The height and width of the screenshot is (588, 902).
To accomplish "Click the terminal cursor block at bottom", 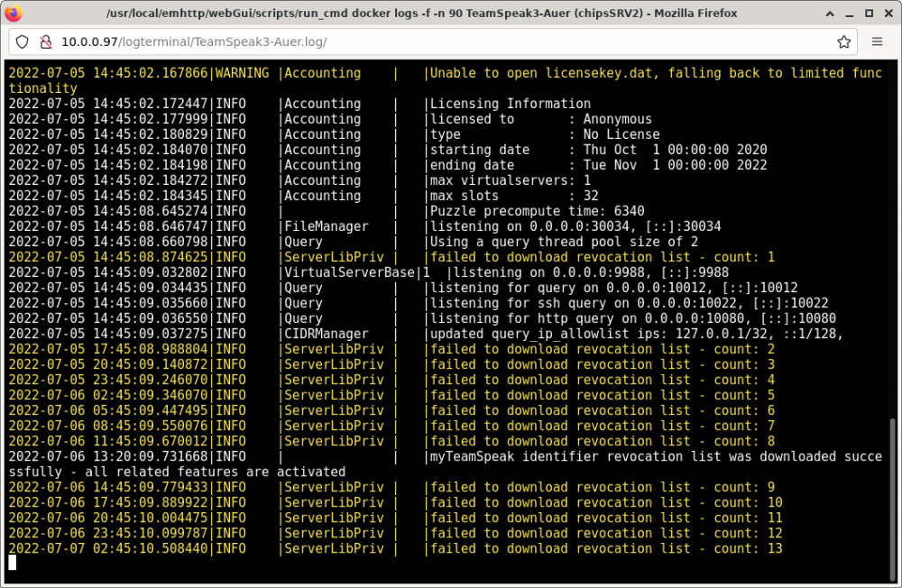I will (x=12, y=563).
